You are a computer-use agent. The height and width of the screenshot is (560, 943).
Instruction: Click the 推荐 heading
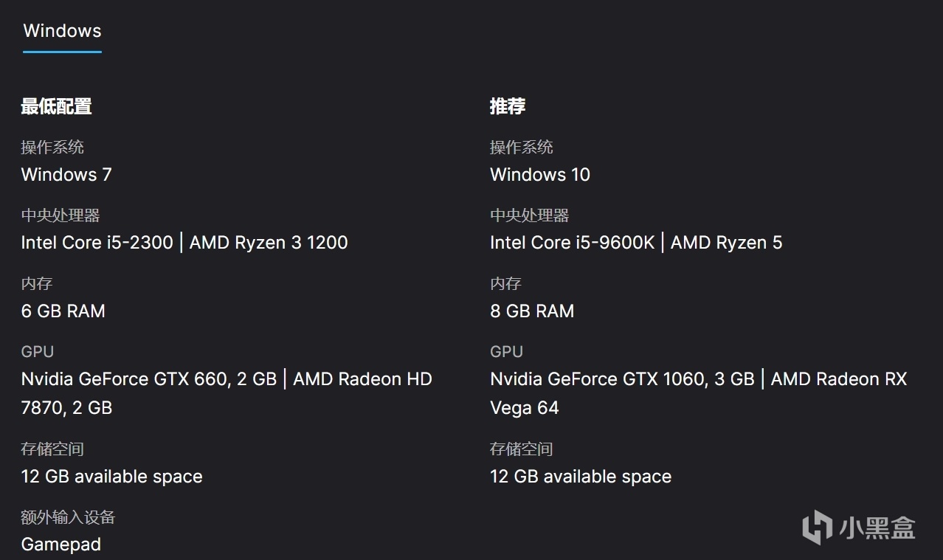[x=508, y=106]
